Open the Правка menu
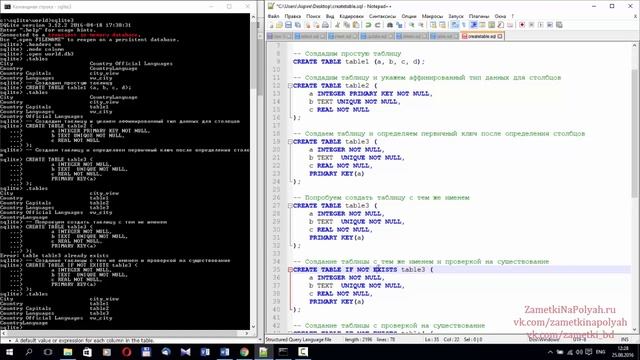The height and width of the screenshot is (360, 640). (x=293, y=16)
